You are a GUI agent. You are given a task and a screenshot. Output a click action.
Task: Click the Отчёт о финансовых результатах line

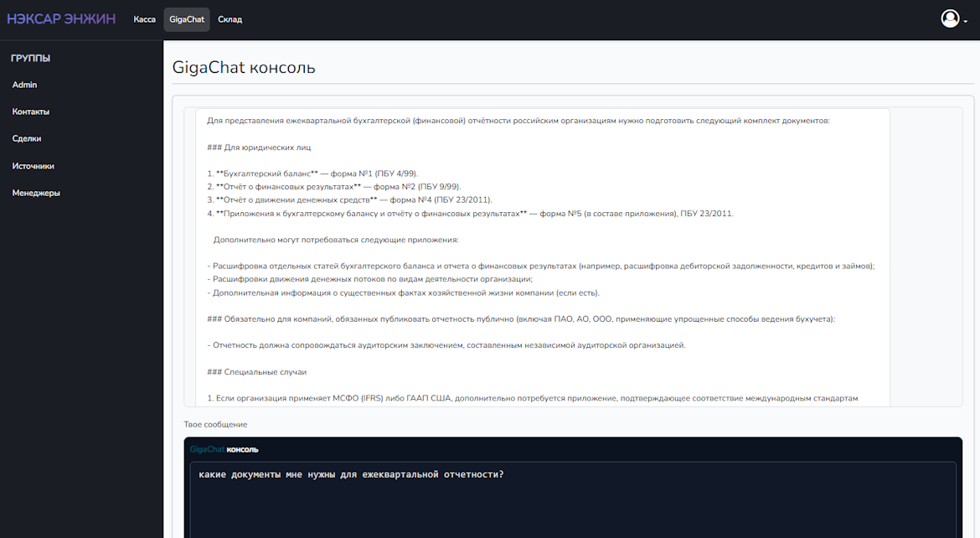(333, 187)
